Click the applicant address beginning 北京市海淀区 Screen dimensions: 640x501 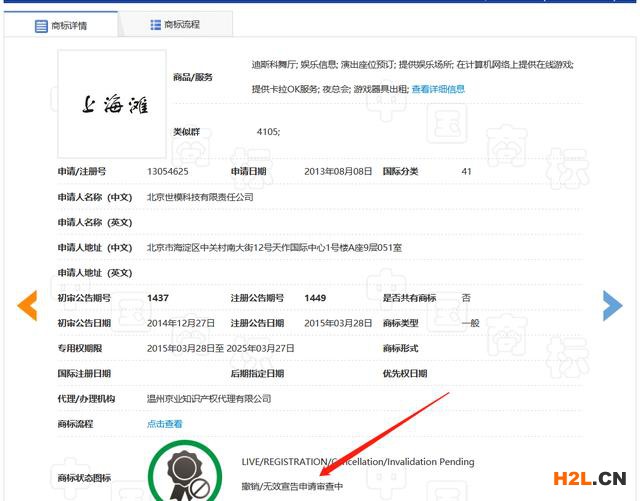click(274, 248)
